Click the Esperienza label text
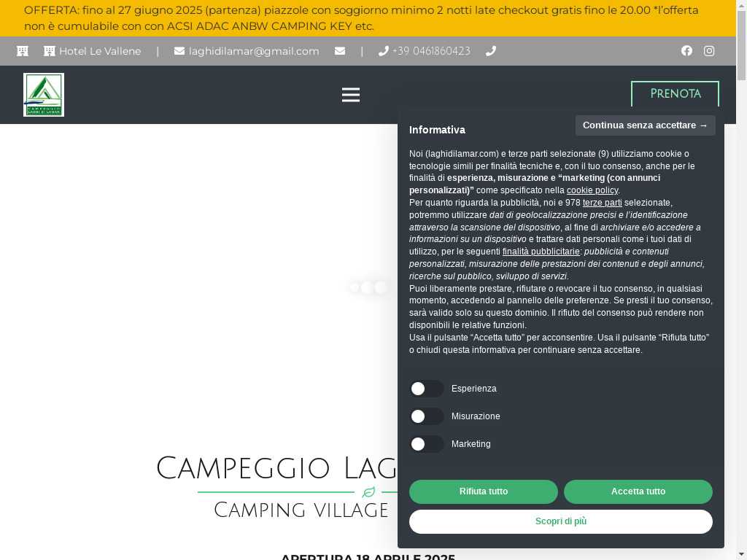Screen dimensions: 747x560 pos(473,389)
